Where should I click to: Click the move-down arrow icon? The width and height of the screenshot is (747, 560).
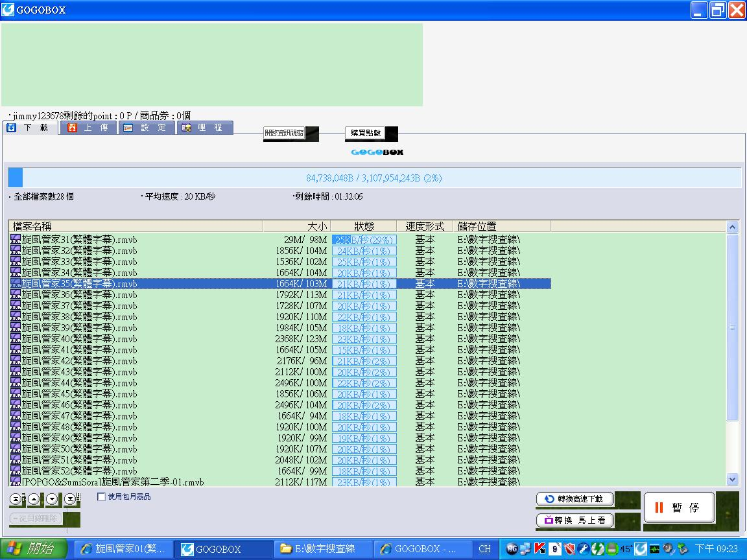(52, 499)
